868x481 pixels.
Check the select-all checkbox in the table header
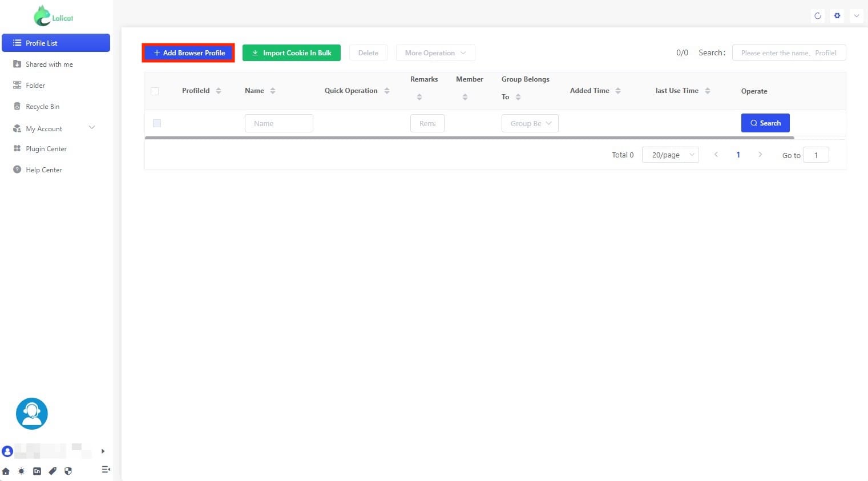[155, 91]
